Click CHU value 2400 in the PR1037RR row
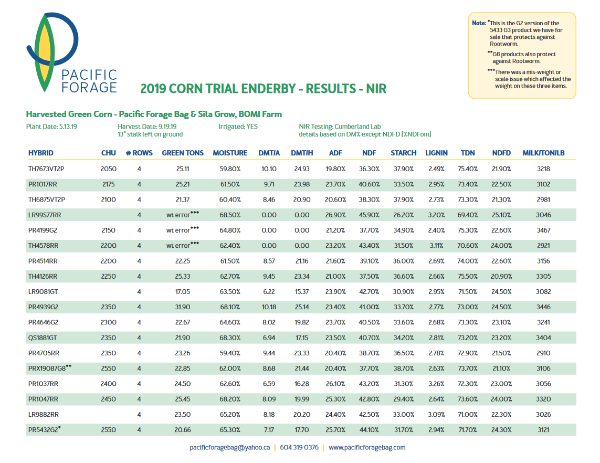 [x=108, y=384]
